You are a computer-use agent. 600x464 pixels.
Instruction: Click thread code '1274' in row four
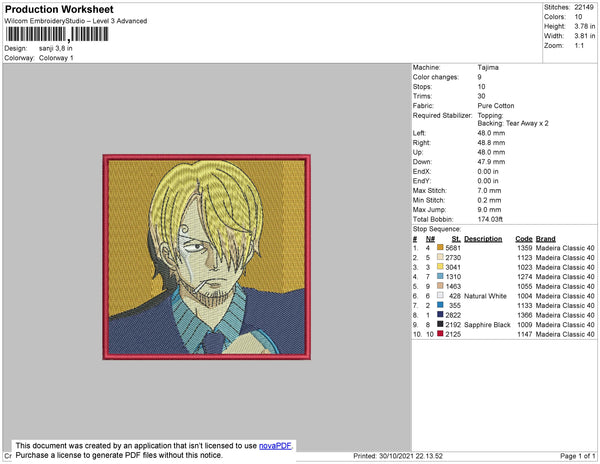[525, 277]
